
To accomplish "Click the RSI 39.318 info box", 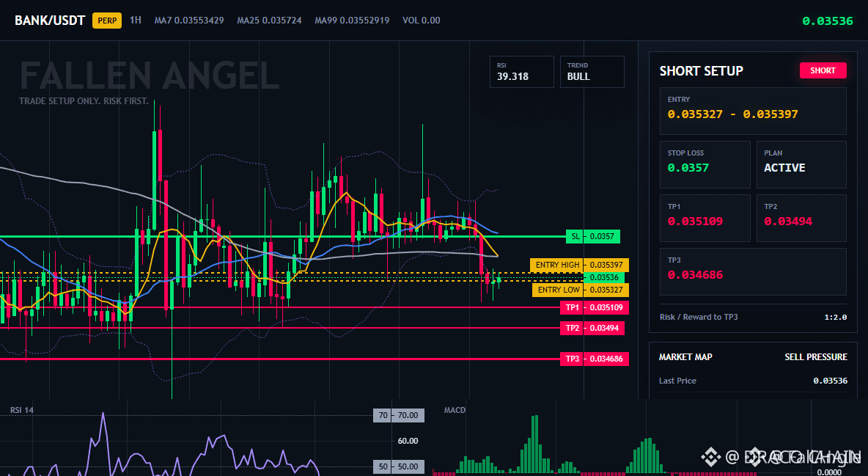I will (521, 72).
